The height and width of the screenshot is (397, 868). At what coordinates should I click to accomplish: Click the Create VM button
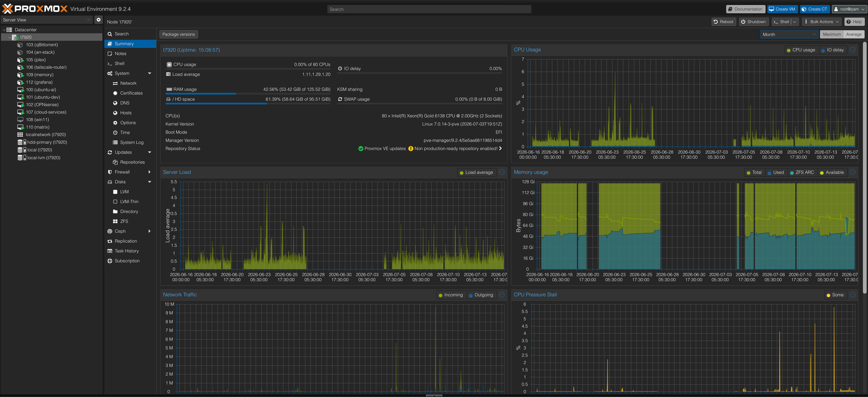click(782, 9)
